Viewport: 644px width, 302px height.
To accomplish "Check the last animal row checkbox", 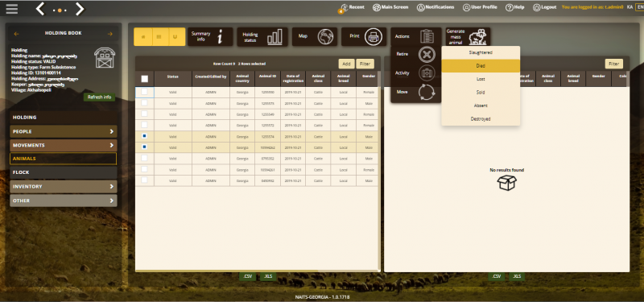I will pos(144,180).
